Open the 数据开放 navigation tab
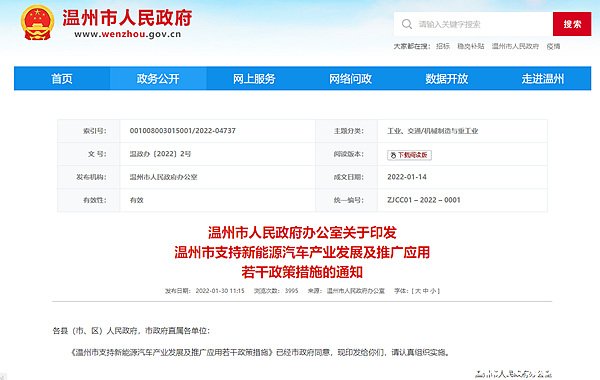Viewport: 600px width, 380px height. pos(447,78)
